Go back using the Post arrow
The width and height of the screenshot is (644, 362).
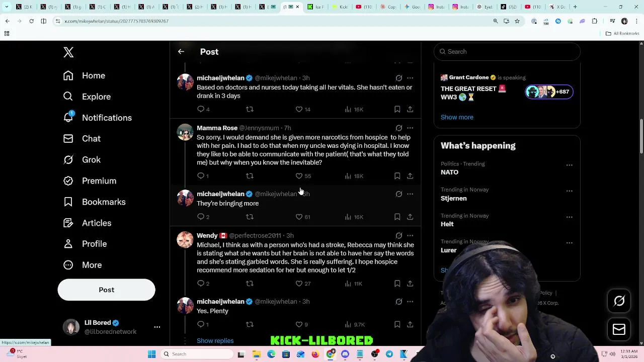(x=181, y=52)
